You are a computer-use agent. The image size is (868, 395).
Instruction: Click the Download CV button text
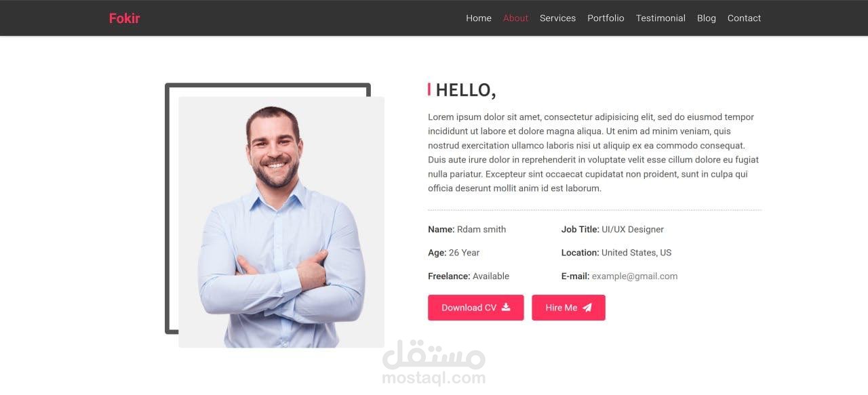(469, 308)
